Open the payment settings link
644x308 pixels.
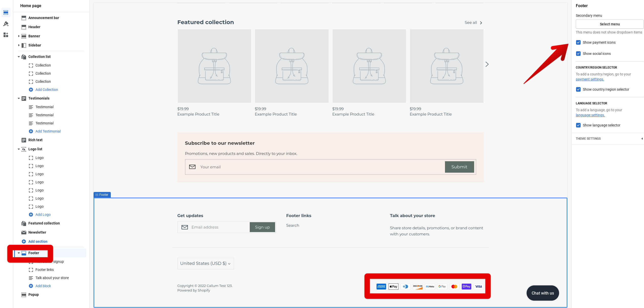pyautogui.click(x=590, y=79)
